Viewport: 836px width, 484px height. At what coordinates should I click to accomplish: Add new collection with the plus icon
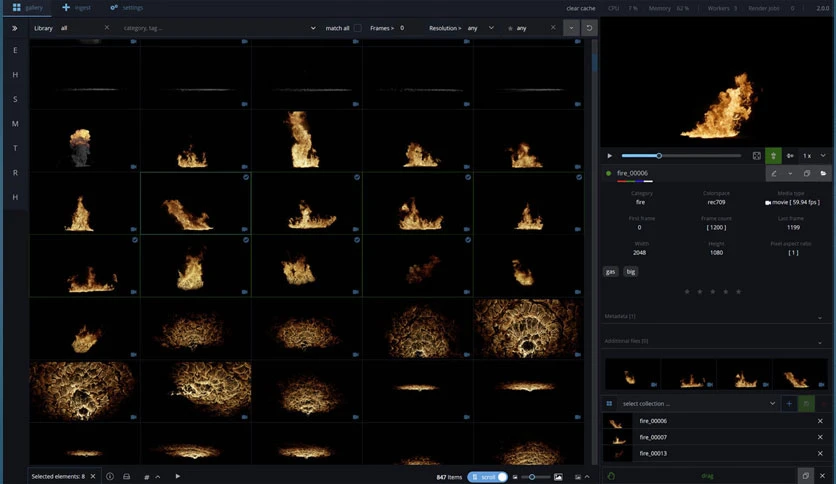789,404
